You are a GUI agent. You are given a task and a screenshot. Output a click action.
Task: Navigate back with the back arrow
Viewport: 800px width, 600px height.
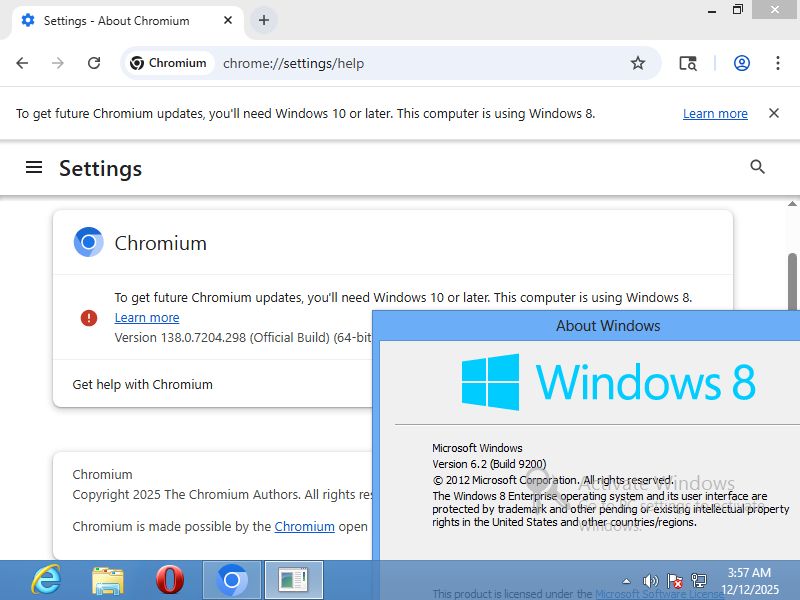click(22, 62)
